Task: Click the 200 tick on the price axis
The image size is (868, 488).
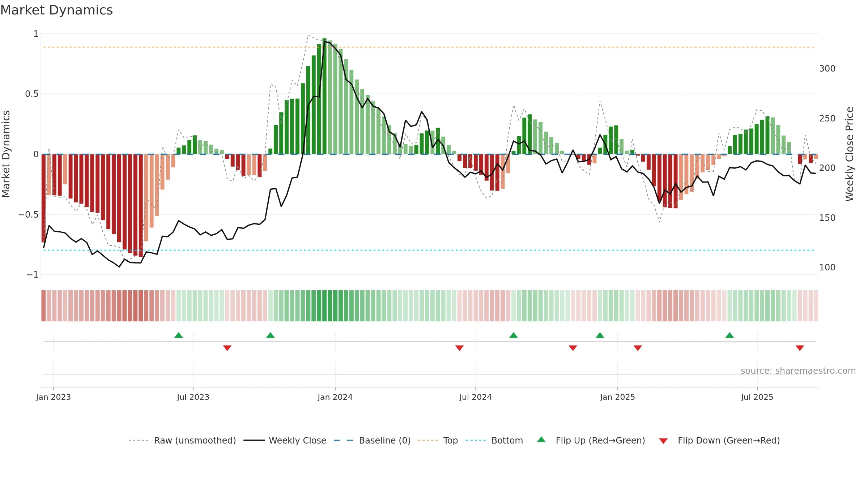Action: click(x=827, y=168)
